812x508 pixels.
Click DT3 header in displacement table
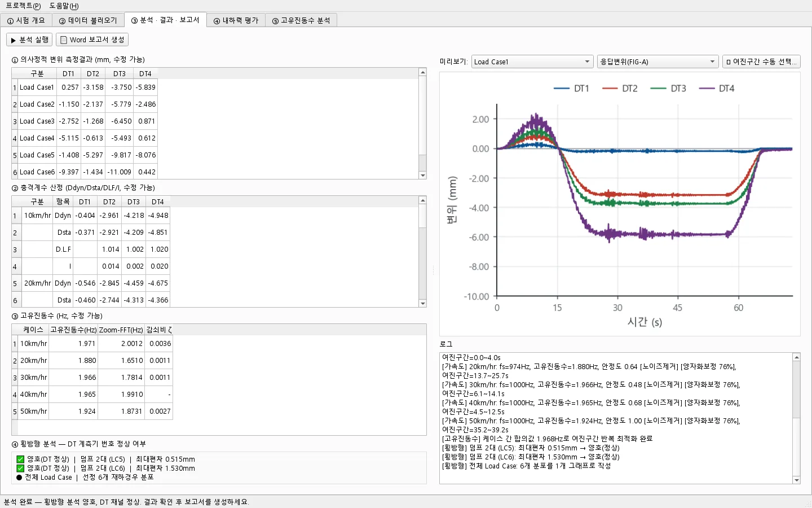(120, 73)
